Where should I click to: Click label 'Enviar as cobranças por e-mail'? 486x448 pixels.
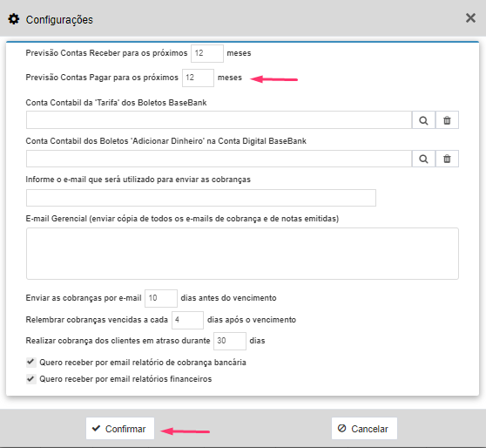click(x=84, y=298)
